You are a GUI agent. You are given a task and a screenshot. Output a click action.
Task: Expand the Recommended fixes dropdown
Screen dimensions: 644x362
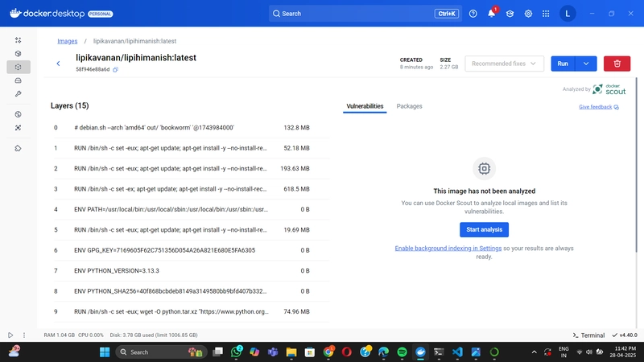pyautogui.click(x=505, y=64)
